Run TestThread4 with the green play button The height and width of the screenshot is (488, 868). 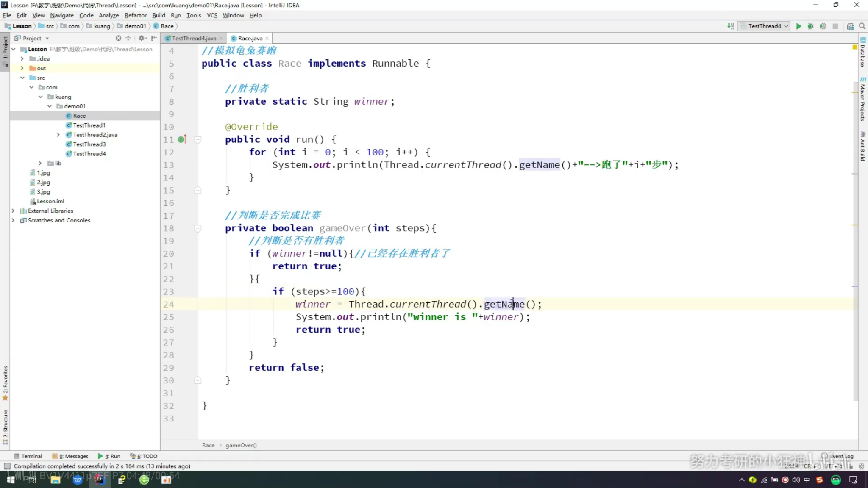(798, 26)
